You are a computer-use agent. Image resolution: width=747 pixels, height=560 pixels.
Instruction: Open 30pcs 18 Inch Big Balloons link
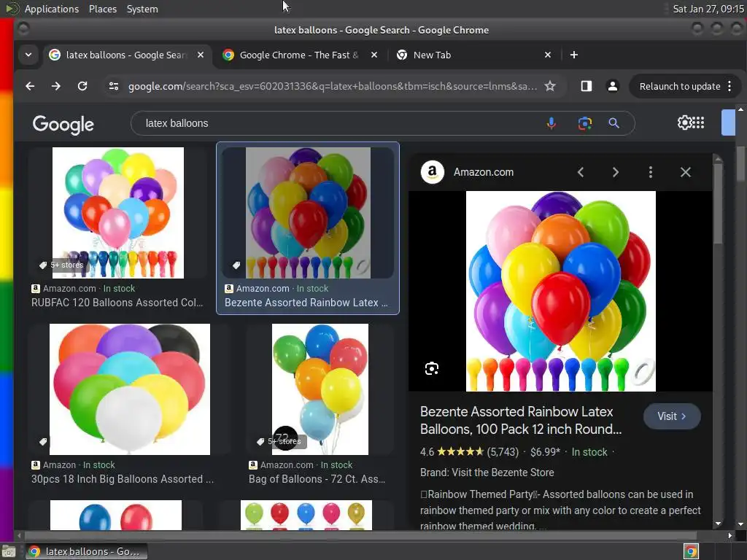(123, 479)
